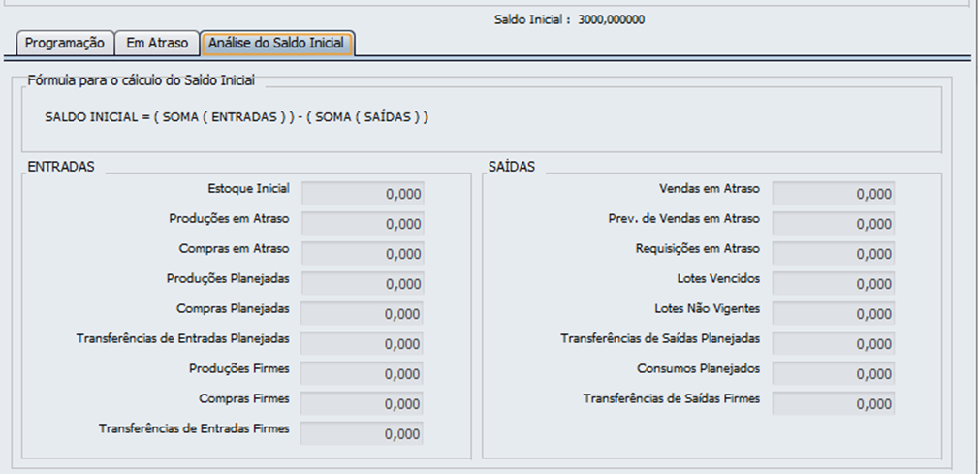Screen dimensions: 980x474
Task: Focus the Transferências de Entradas Firmes field
Action: 363,434
